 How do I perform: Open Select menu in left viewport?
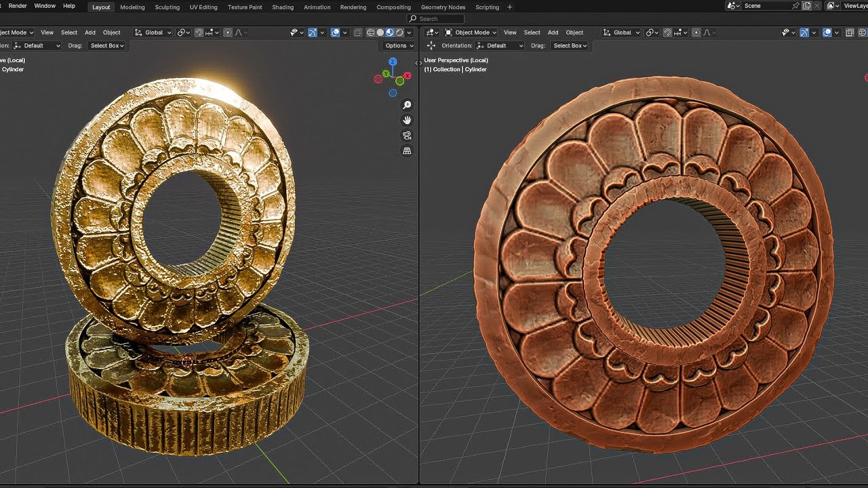click(69, 33)
